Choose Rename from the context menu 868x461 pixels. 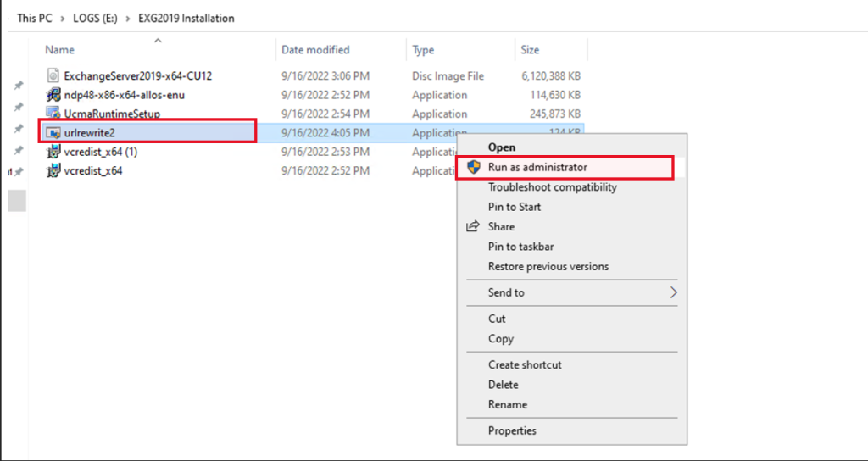[508, 404]
